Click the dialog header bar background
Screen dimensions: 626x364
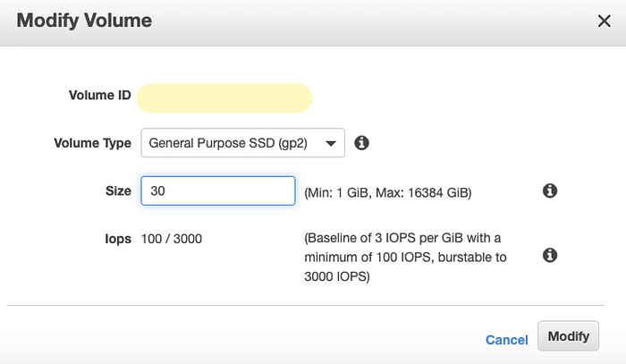(x=313, y=22)
